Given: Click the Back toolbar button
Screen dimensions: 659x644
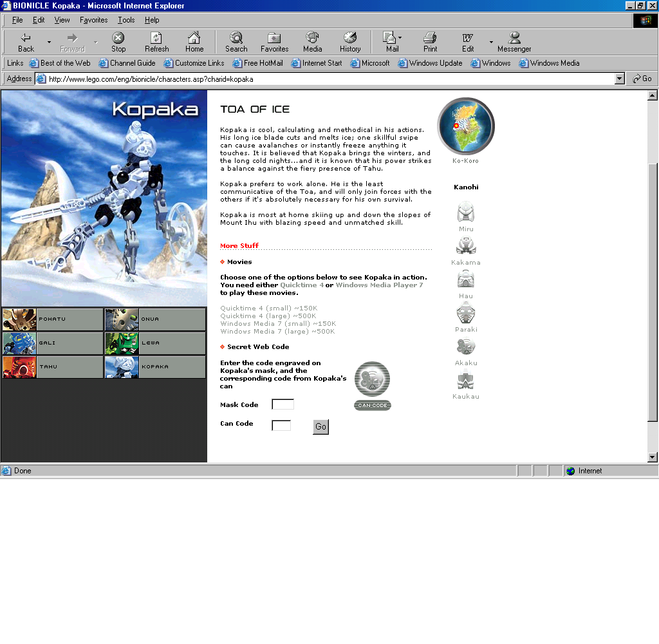Looking at the screenshot, I should click(26, 42).
